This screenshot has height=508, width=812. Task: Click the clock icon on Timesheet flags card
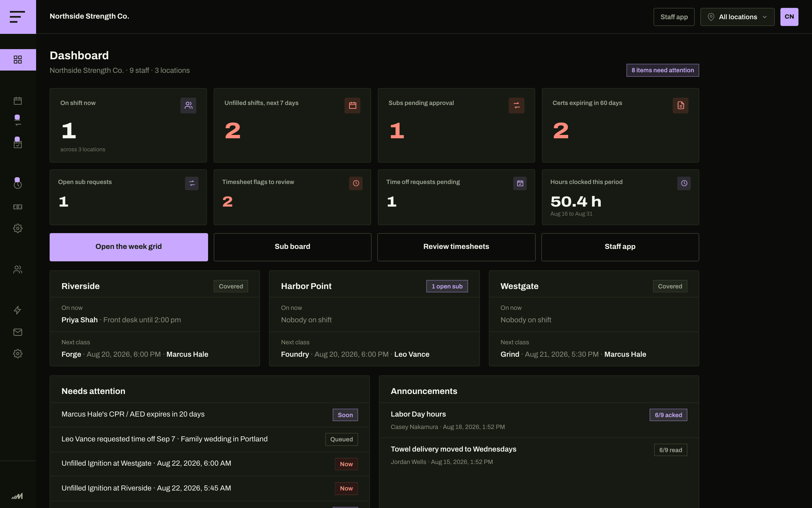pos(356,183)
